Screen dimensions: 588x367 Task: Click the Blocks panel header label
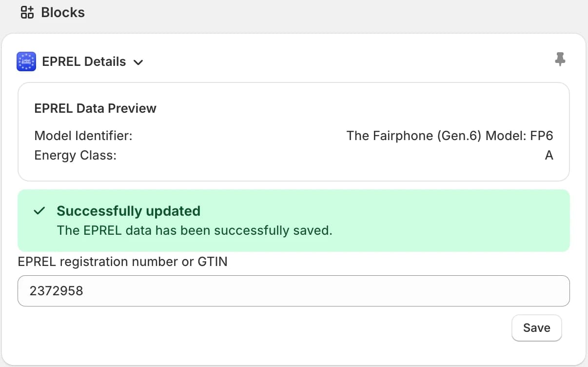[x=63, y=12]
